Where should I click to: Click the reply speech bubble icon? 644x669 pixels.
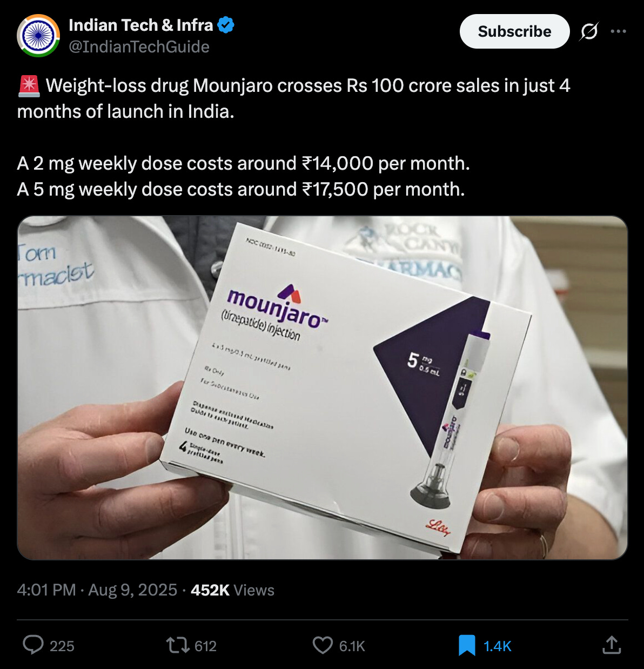pos(33,645)
